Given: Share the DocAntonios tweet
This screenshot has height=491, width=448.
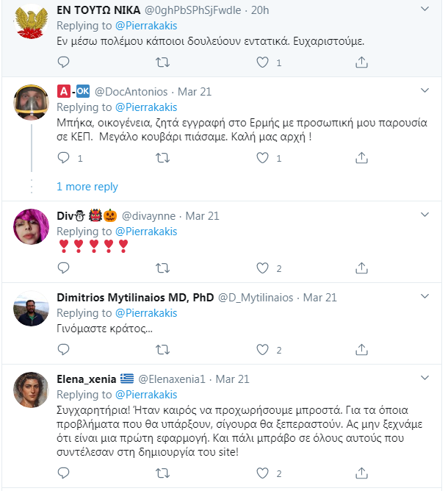Looking at the screenshot, I should coord(361,157).
